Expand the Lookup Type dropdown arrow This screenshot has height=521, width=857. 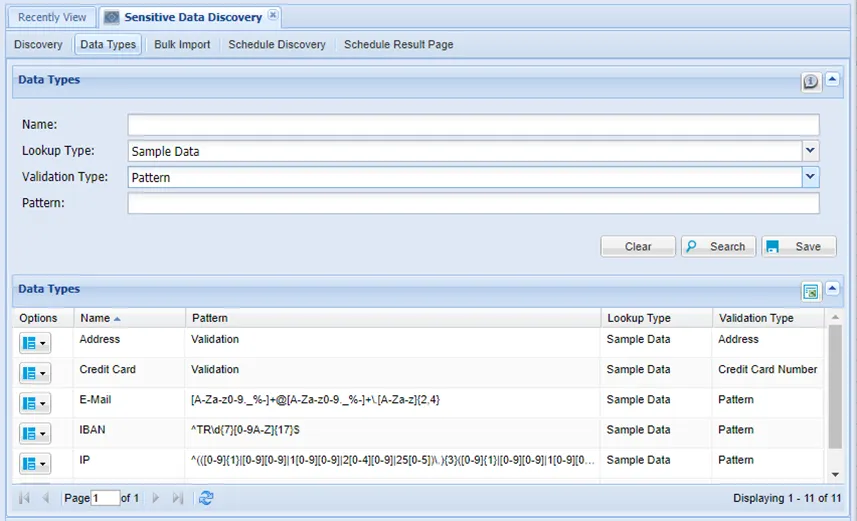(811, 150)
